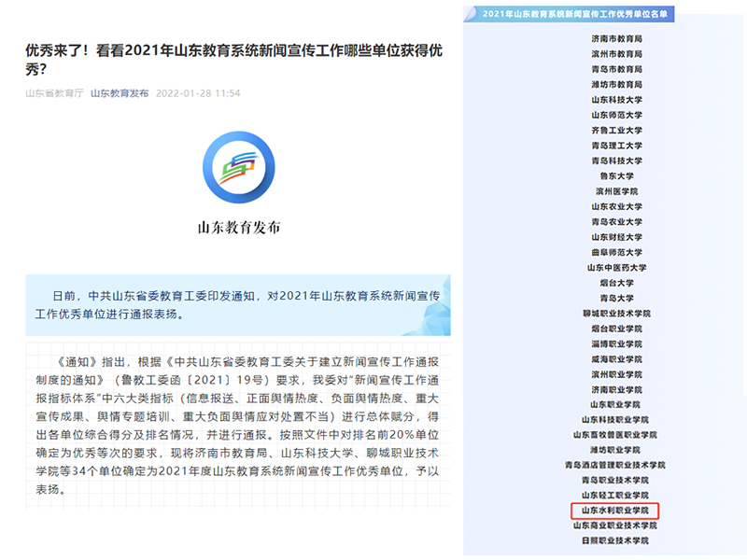Screen dimensions: 747x560
Task: Select 青岛酒店管理职业技术学院 in the list
Action: (616, 465)
